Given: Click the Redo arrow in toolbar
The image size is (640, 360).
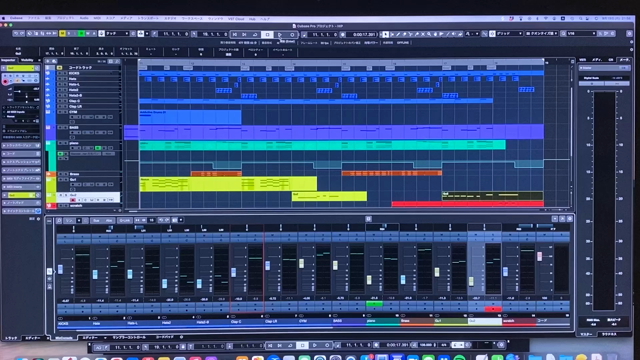Looking at the screenshot, I should 22,33.
